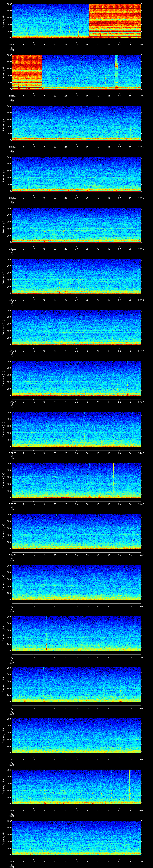Click the 15:15:00 start time label below the second spectrogram
Screen dimensions: 153x868
tap(12, 96)
